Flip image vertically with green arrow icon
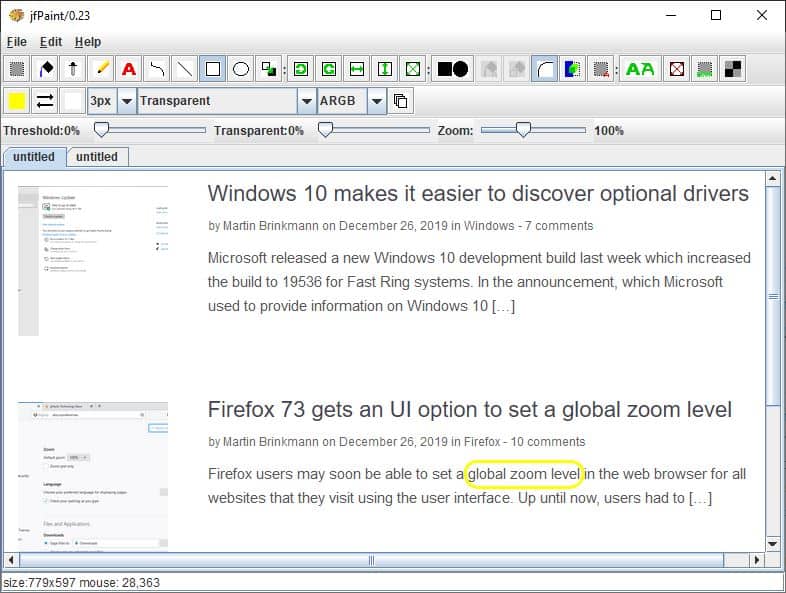The height and width of the screenshot is (593, 786). click(x=385, y=69)
